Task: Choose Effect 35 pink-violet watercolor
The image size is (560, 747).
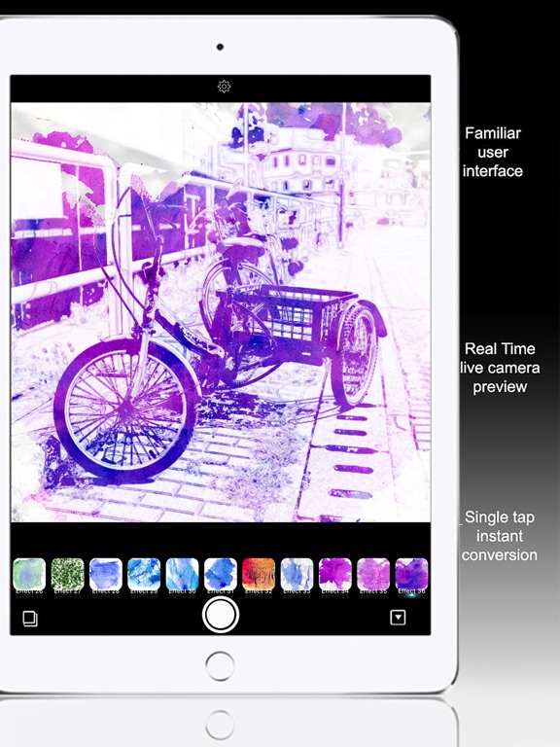Action: click(373, 575)
